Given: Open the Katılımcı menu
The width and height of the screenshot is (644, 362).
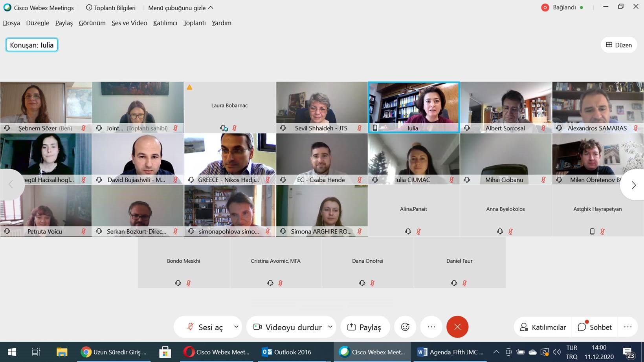Looking at the screenshot, I should [x=165, y=23].
